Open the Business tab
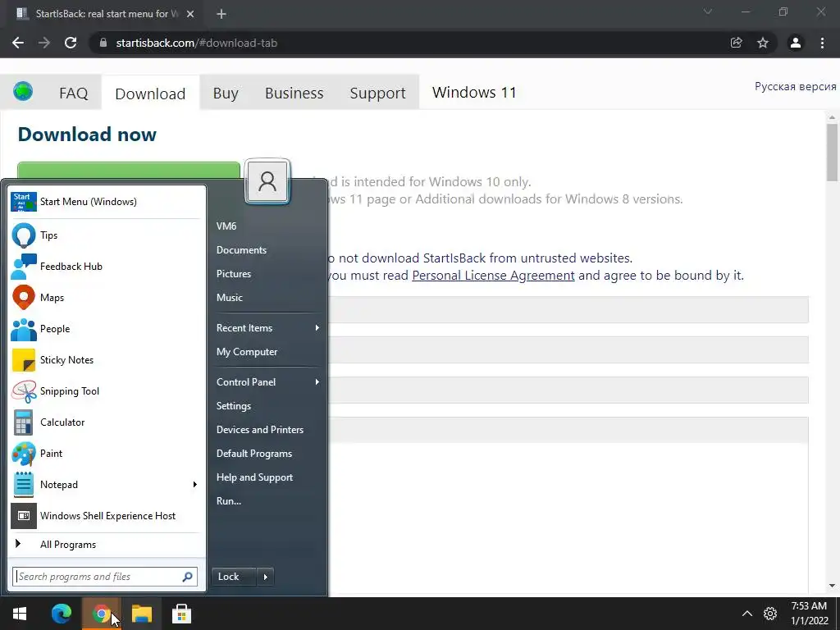840x630 pixels. [294, 94]
